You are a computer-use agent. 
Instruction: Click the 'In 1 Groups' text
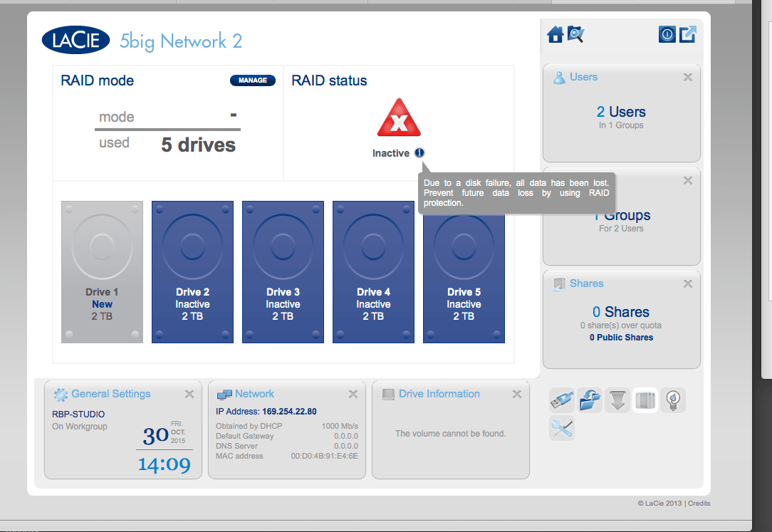[621, 125]
